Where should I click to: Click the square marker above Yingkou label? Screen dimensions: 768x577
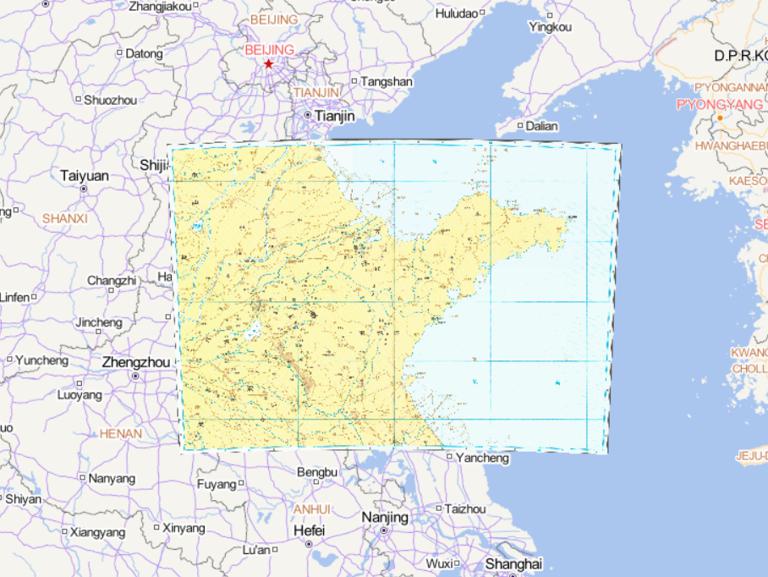tap(550, 16)
